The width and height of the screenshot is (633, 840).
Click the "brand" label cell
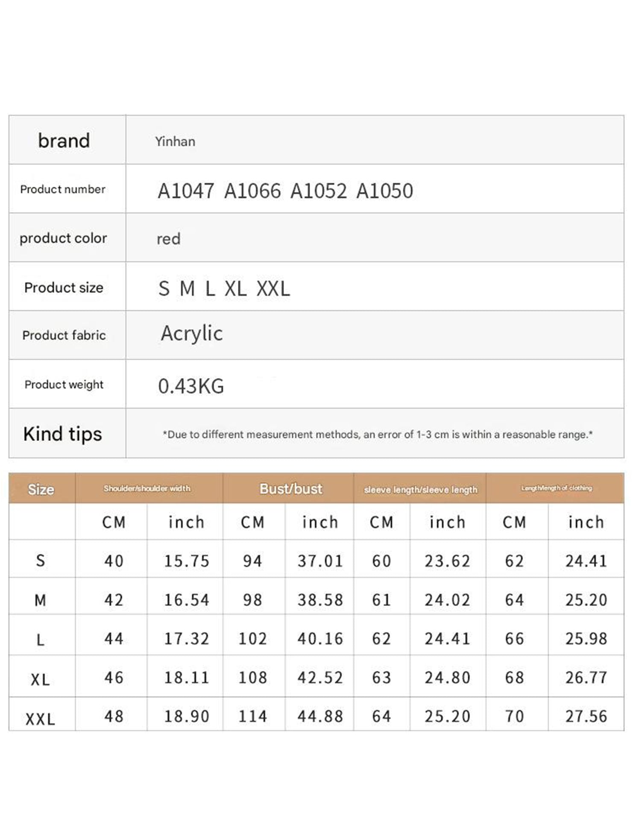pyautogui.click(x=64, y=141)
